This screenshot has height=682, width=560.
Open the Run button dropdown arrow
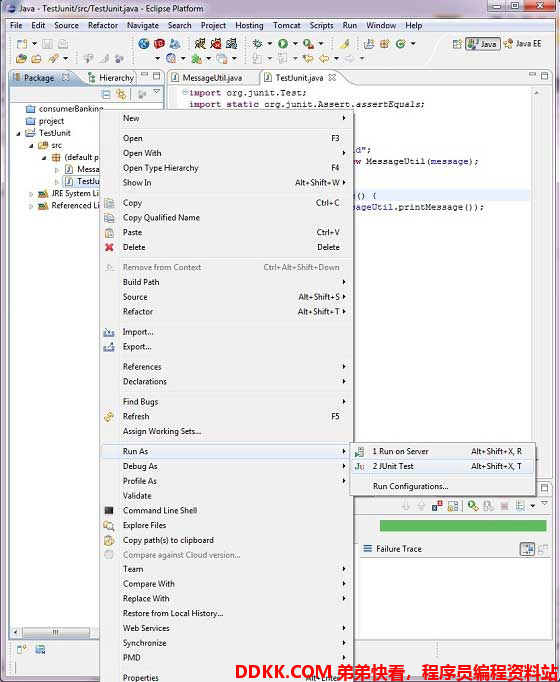click(x=295, y=44)
